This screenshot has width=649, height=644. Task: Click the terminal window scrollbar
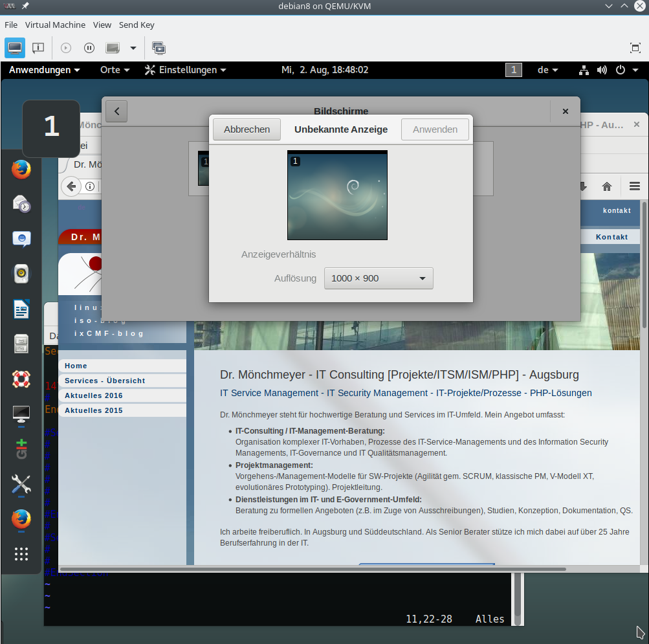point(518,599)
